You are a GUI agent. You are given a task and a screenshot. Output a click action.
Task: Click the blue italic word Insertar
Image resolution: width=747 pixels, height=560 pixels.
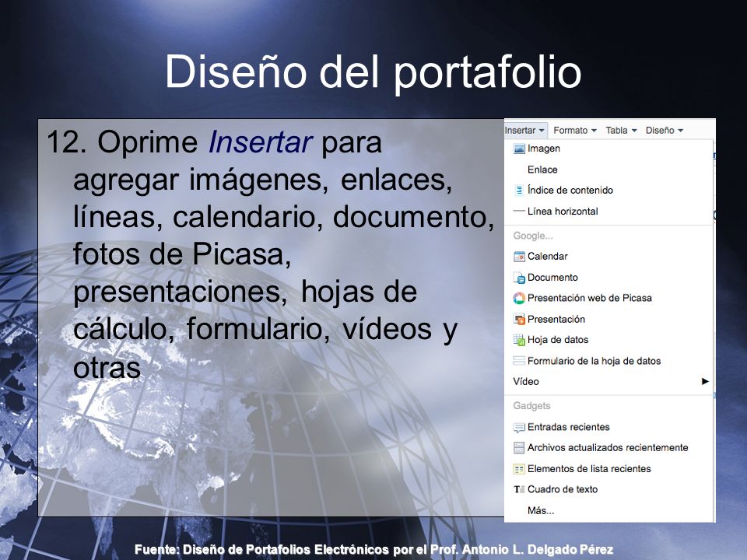[260, 142]
